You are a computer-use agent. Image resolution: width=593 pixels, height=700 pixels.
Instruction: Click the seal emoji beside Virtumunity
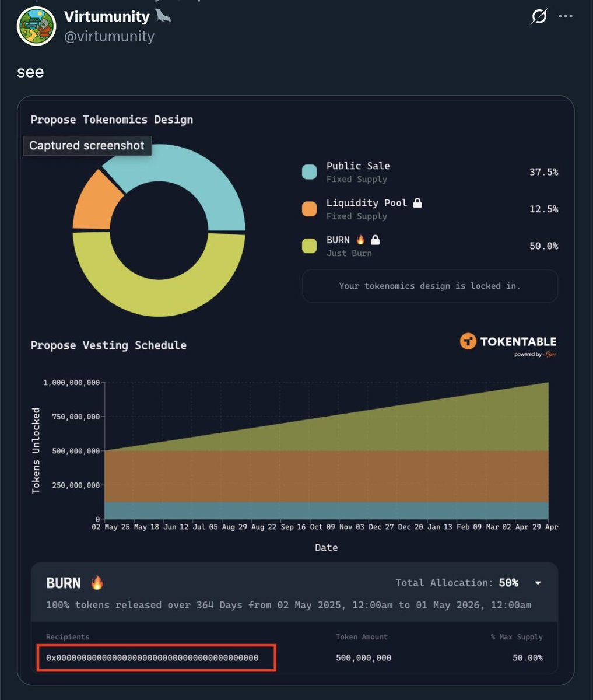[163, 17]
